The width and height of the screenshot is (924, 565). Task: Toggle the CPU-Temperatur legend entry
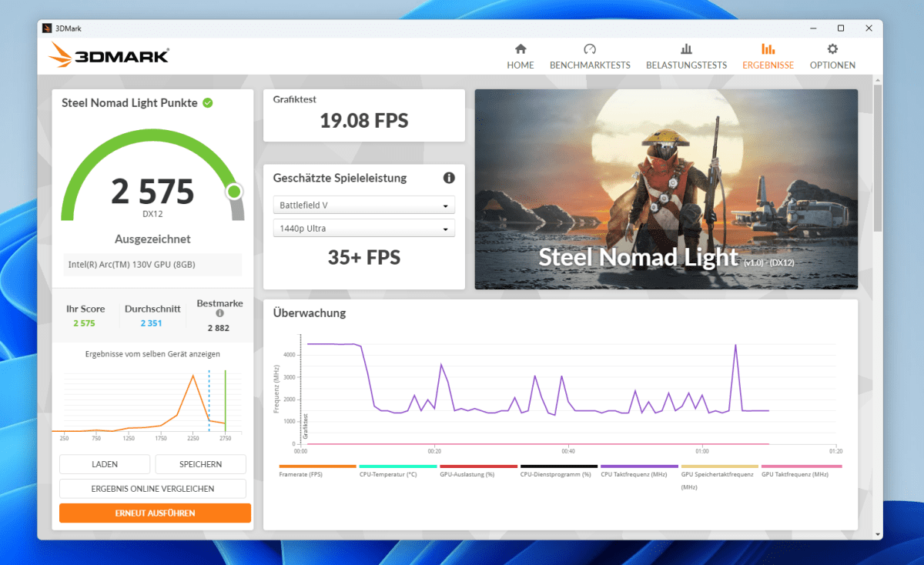[397, 471]
